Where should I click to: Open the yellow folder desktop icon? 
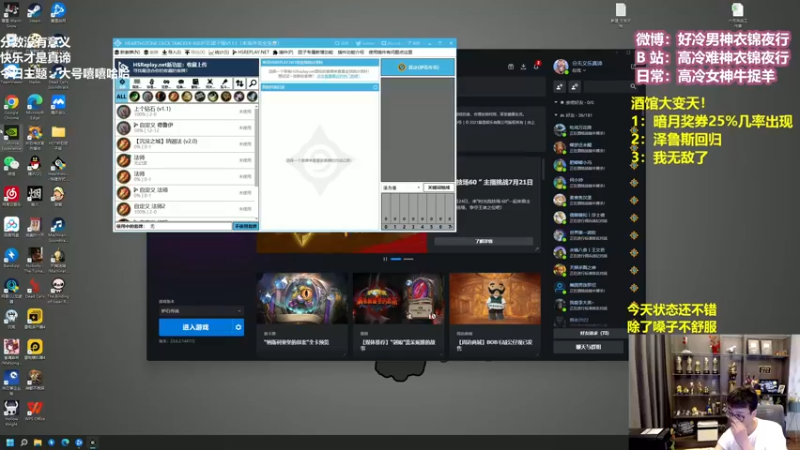(58, 136)
